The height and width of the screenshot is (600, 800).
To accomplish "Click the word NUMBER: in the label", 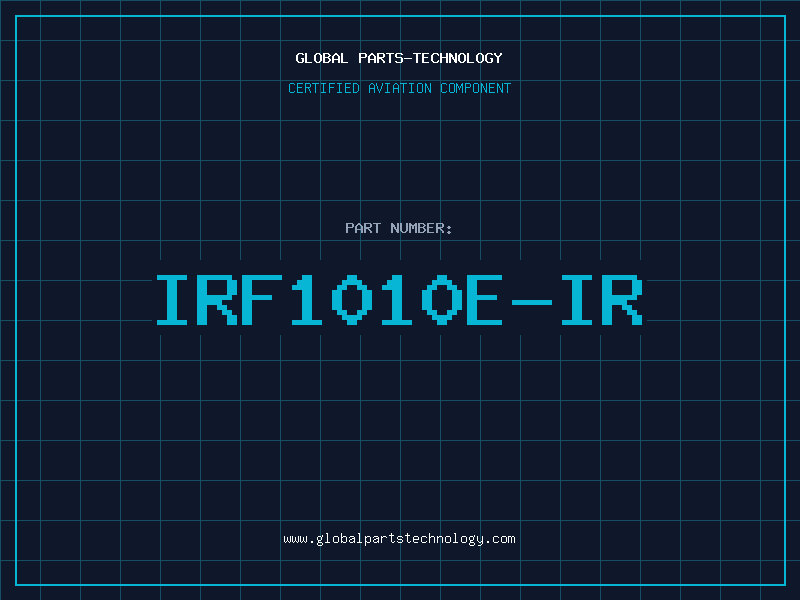I will pyautogui.click(x=421, y=229).
